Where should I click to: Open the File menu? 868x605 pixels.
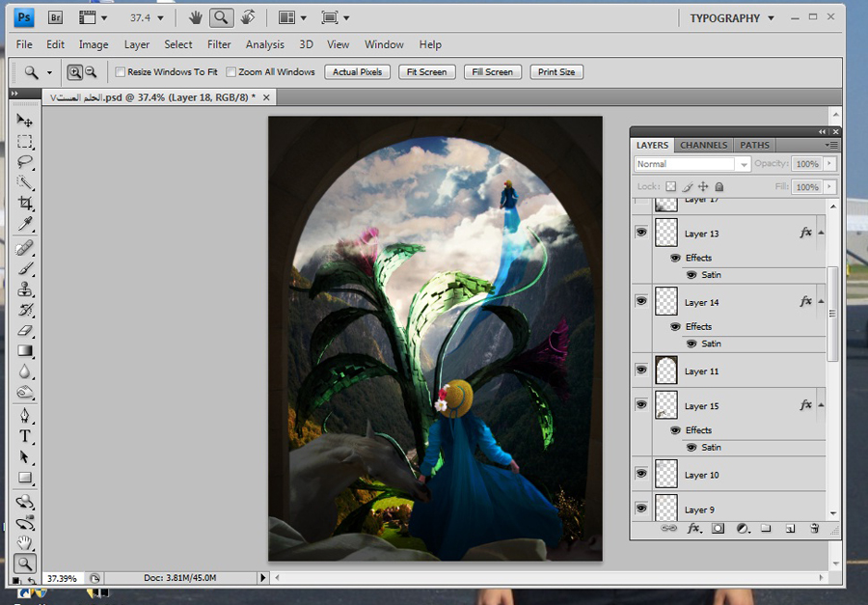24,44
